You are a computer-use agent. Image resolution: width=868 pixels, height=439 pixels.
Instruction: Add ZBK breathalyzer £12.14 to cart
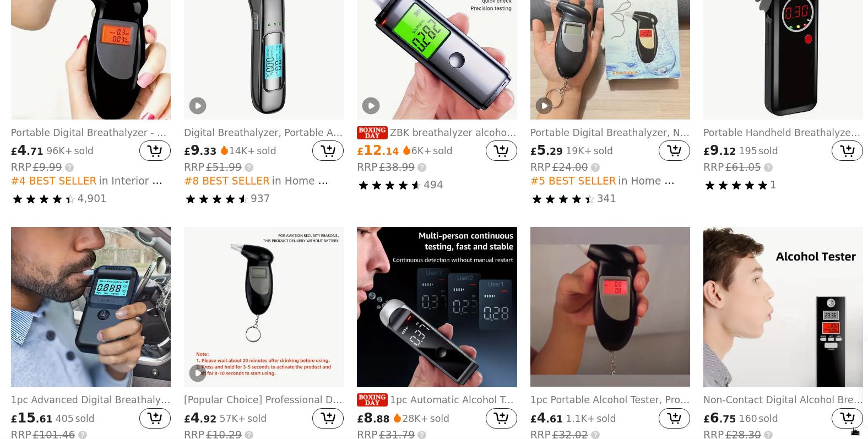coord(501,150)
